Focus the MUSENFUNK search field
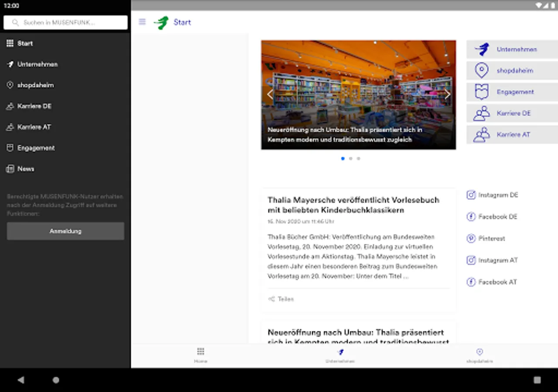 pos(65,22)
